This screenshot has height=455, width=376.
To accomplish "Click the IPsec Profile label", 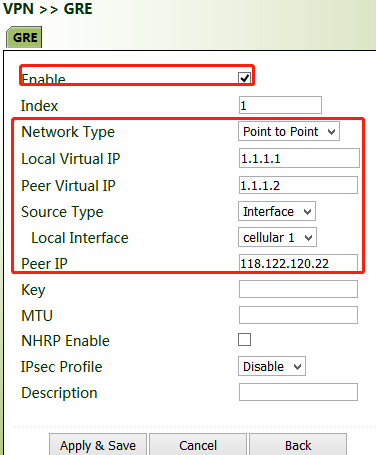I will pyautogui.click(x=62, y=367).
